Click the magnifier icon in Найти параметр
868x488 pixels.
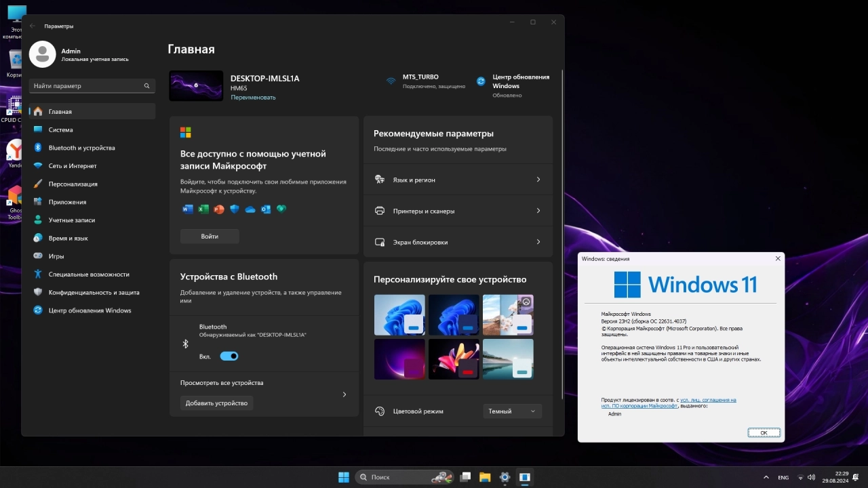[x=146, y=86]
